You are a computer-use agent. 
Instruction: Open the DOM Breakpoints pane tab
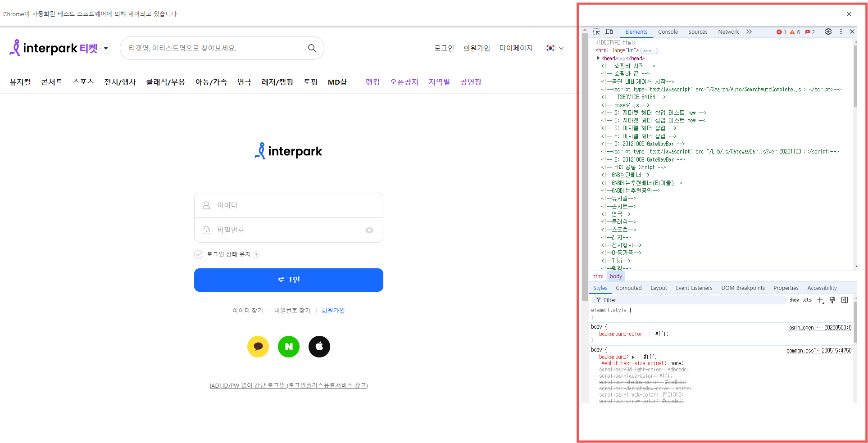pyautogui.click(x=743, y=288)
